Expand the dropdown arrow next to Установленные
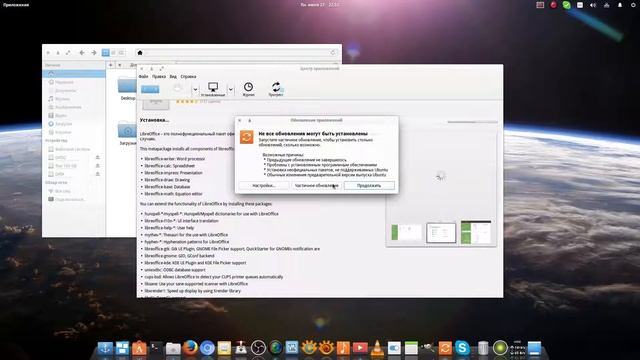640x360 pixels. [231, 89]
